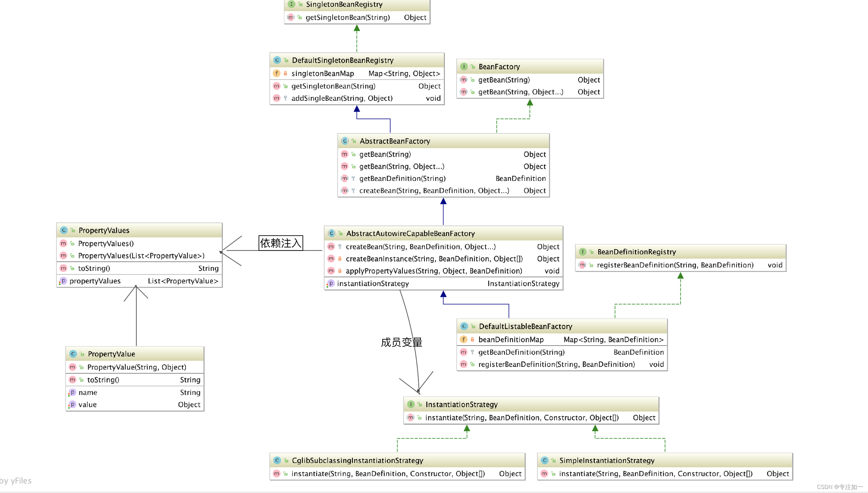Screen dimensions: 868x493
Task: Click the method icon beside instantiate in SimpleInstantiationStrategy
Action: pos(544,474)
